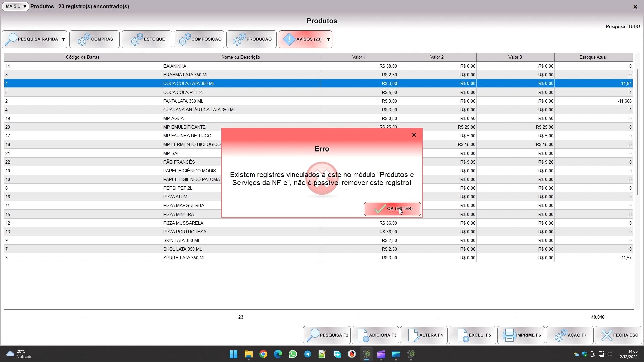
Task: Open WhatsApp from the taskbar
Action: click(x=292, y=354)
